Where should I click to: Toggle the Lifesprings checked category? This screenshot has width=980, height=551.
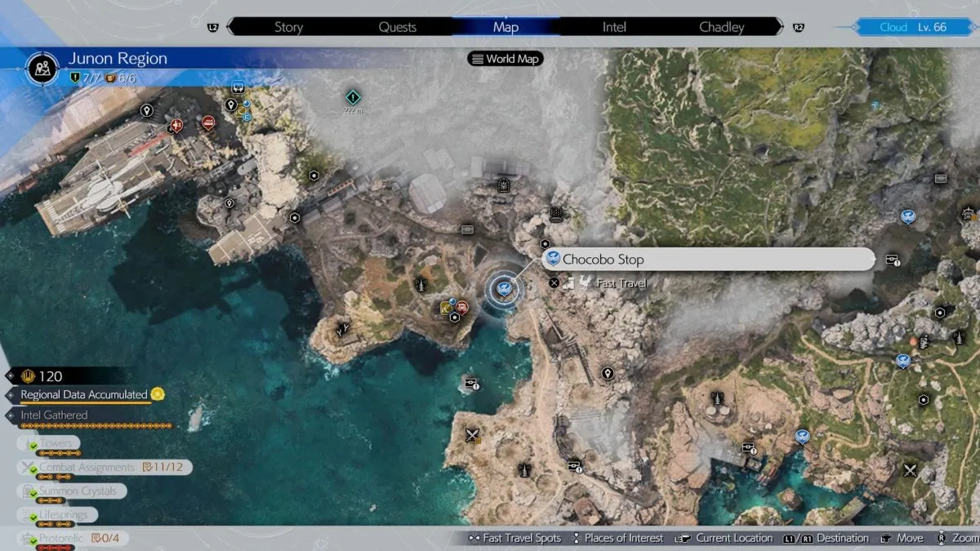click(x=57, y=515)
